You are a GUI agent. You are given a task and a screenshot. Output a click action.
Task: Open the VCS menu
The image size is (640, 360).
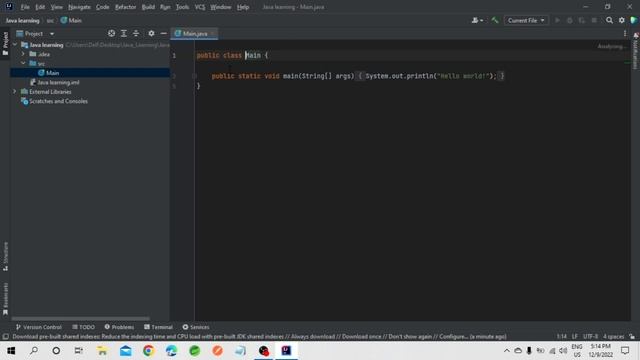coord(200,7)
